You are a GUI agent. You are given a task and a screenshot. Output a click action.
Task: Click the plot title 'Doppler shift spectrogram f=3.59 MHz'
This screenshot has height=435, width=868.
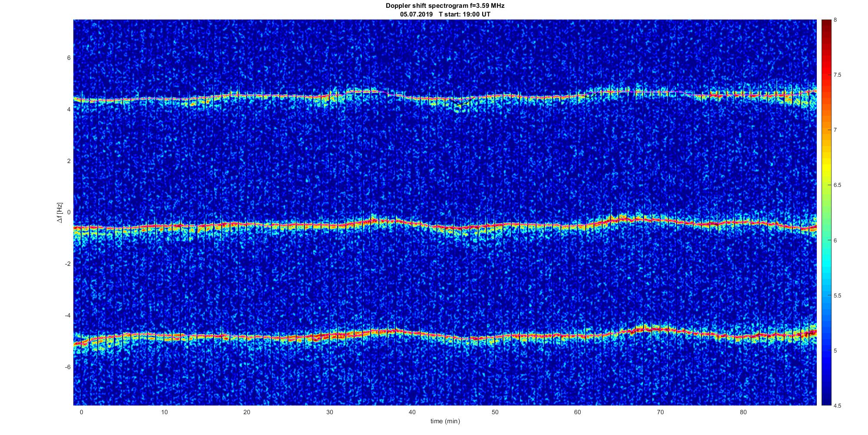[x=445, y=6]
